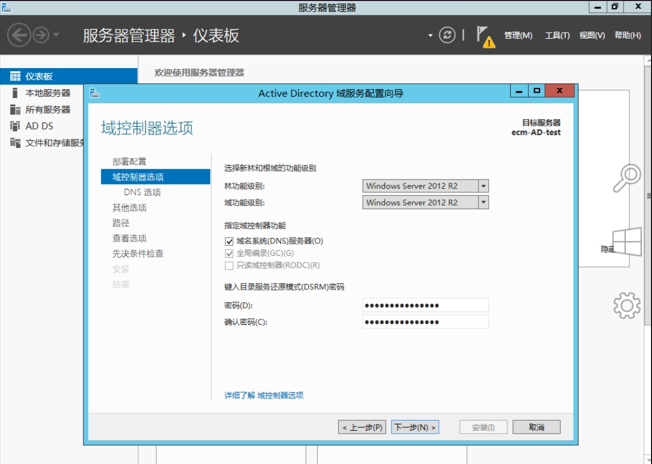Close the AD configuration wizard window
Viewport: 652px width, 464px height.
click(x=560, y=91)
